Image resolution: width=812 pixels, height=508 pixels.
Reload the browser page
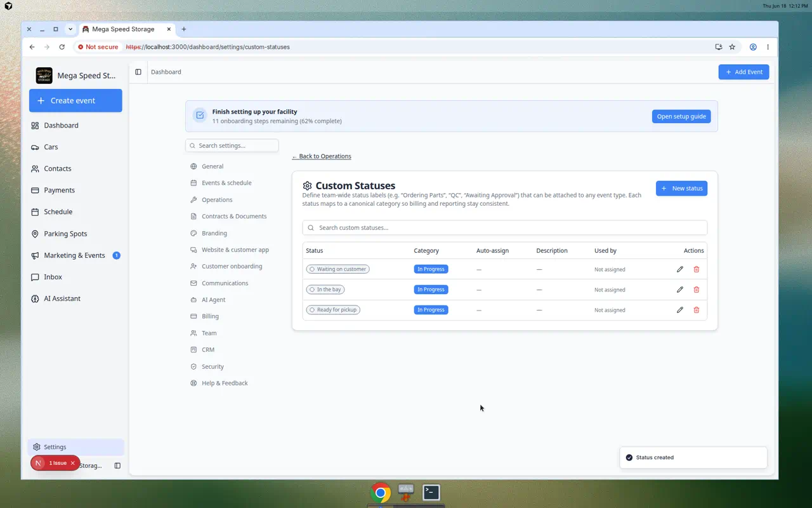pos(62,47)
